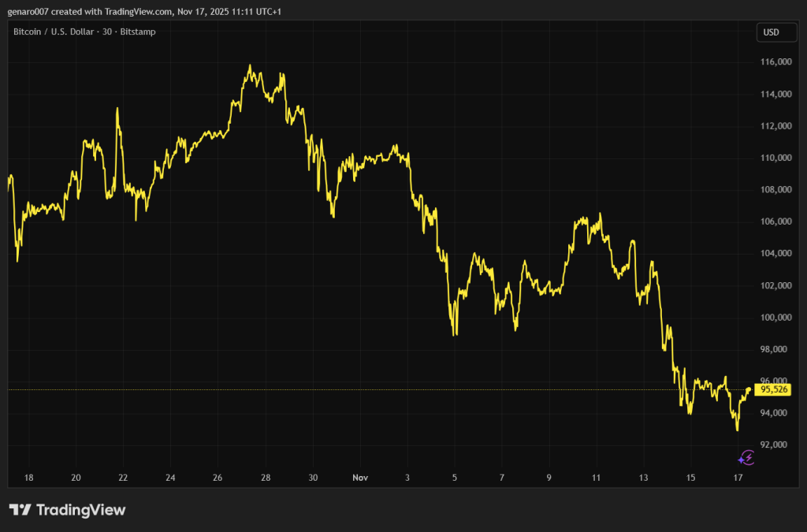Click the 108,000 price axis label

click(x=775, y=190)
